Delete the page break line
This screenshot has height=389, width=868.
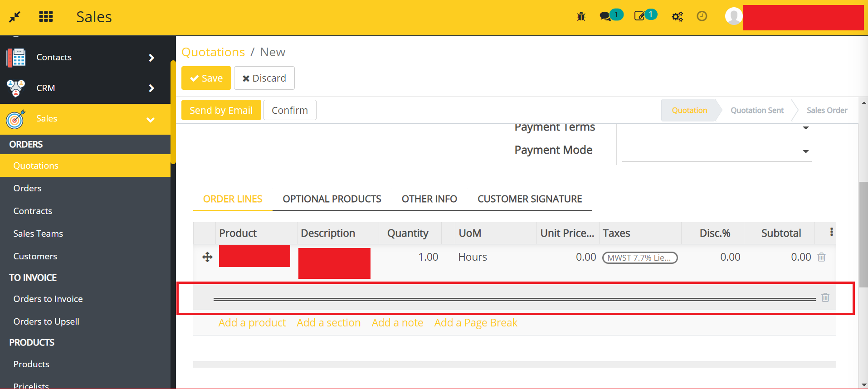(825, 297)
